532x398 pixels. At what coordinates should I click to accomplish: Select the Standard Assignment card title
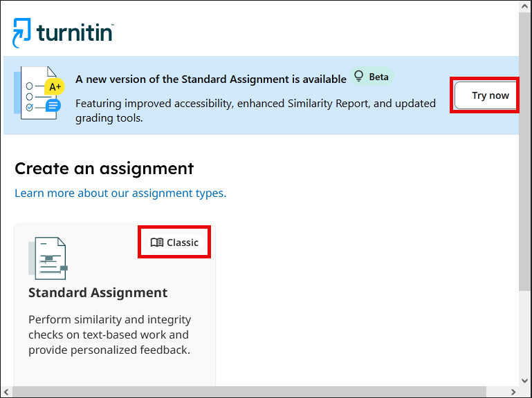tap(98, 292)
